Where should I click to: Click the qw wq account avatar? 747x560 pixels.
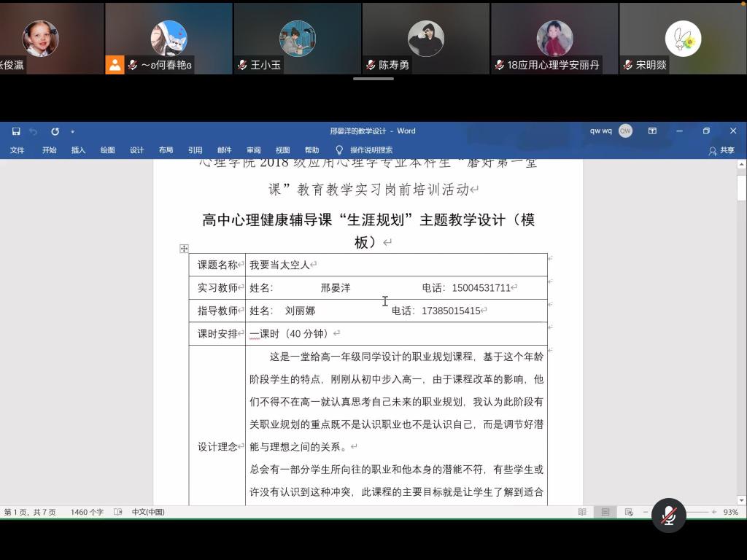pos(625,131)
